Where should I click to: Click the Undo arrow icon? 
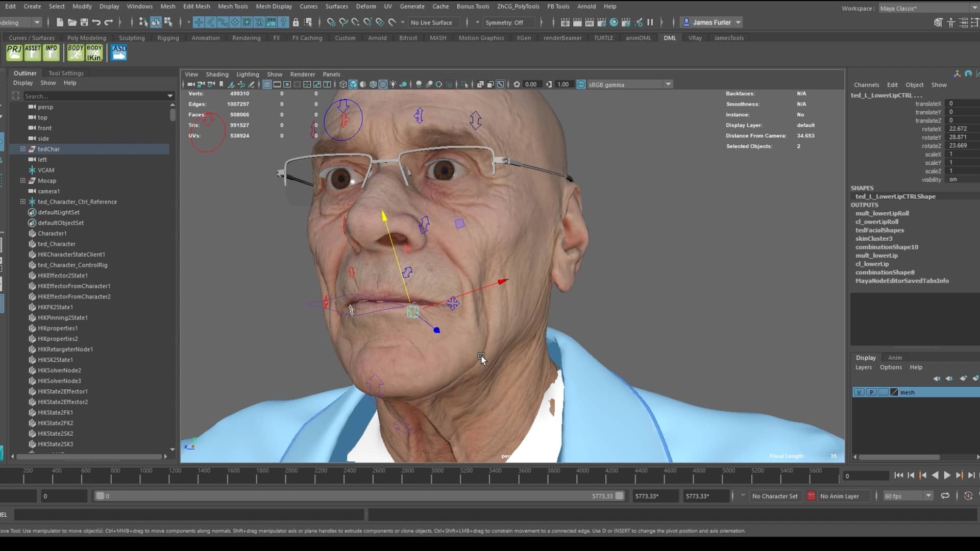point(96,22)
